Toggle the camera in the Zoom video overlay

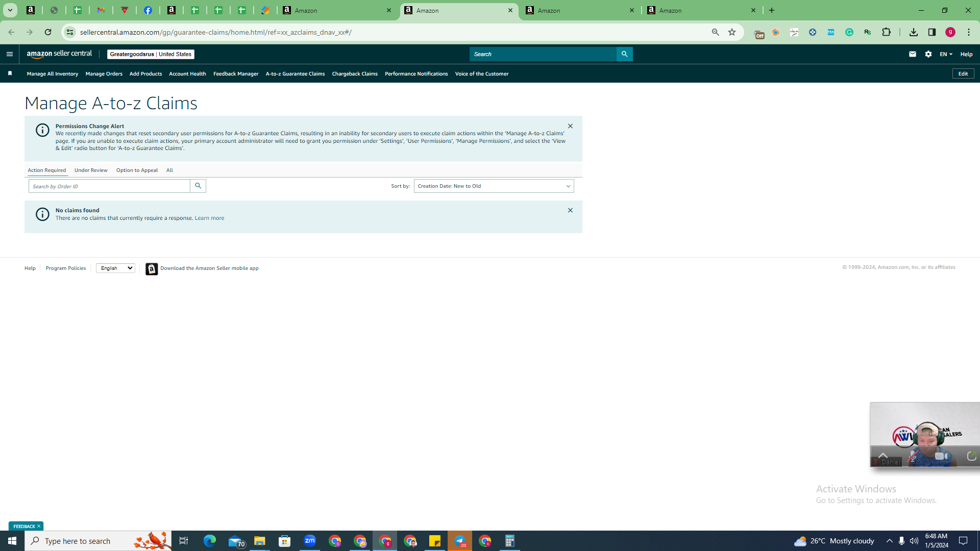click(x=942, y=456)
